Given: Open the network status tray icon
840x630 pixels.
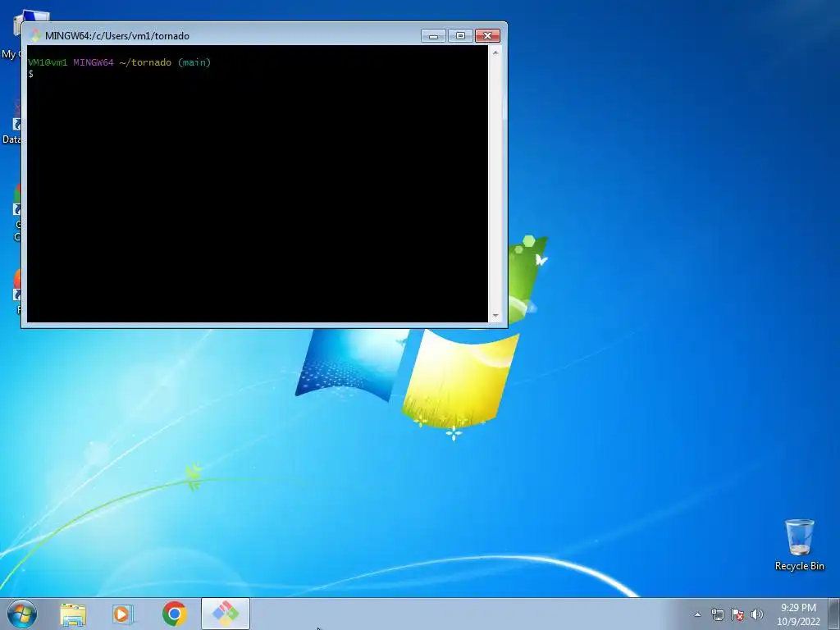Looking at the screenshot, I should (717, 614).
